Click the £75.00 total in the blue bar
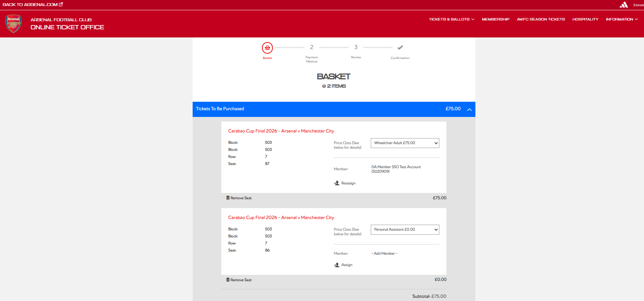This screenshot has height=301, width=644. tap(453, 109)
